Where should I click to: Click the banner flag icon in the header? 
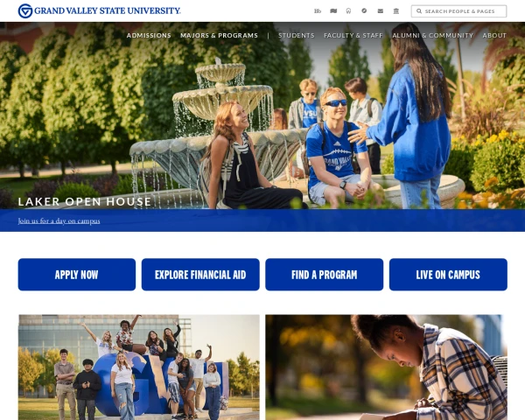(x=333, y=11)
